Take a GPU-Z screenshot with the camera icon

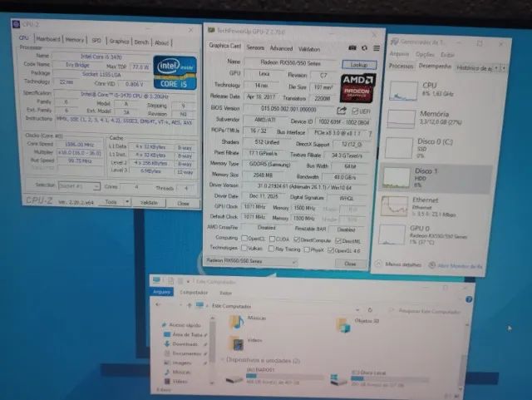(x=352, y=48)
